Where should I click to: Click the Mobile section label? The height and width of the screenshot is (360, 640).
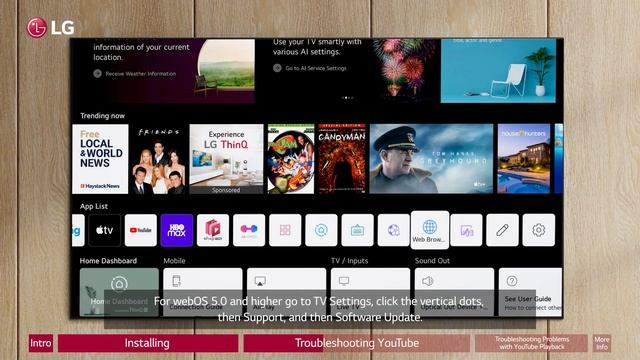(174, 260)
